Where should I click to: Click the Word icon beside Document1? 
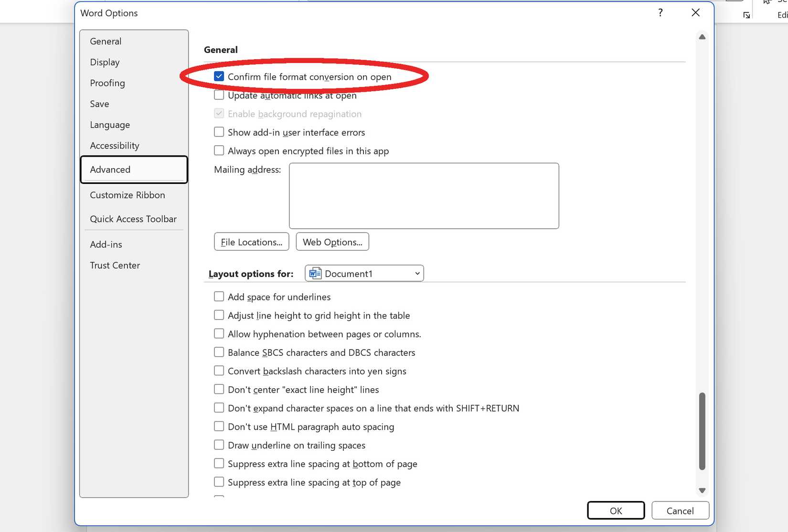point(315,273)
